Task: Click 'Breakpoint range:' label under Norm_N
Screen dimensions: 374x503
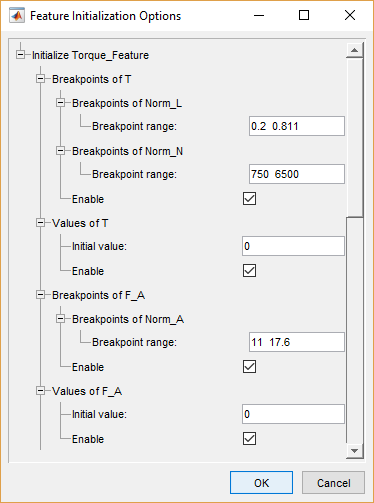Action: tap(134, 174)
